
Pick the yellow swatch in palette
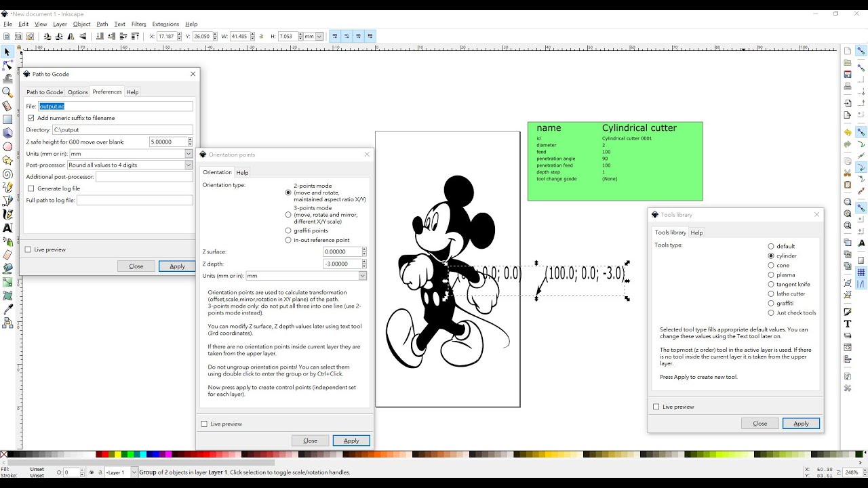pos(118,455)
